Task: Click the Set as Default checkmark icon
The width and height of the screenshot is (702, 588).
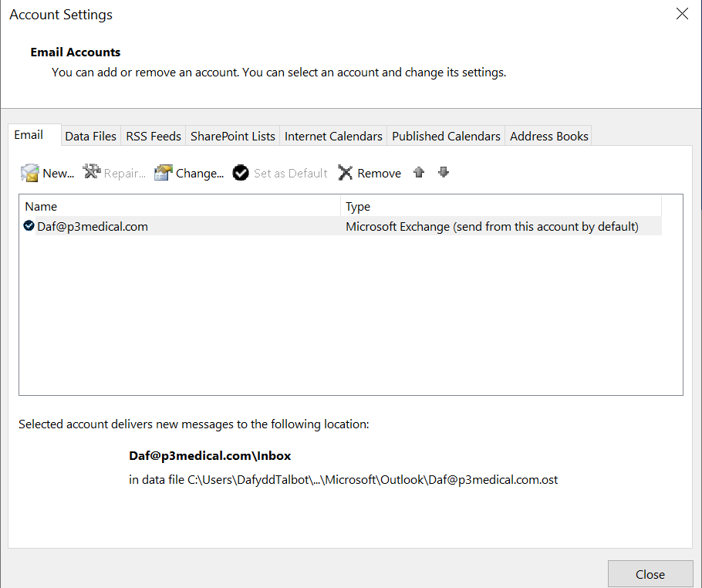Action: click(241, 173)
